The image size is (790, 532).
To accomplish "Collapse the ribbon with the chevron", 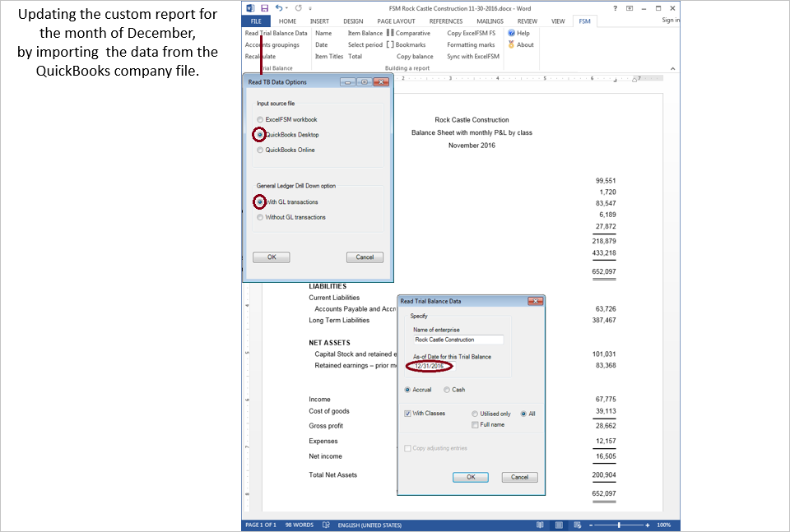I will click(672, 68).
